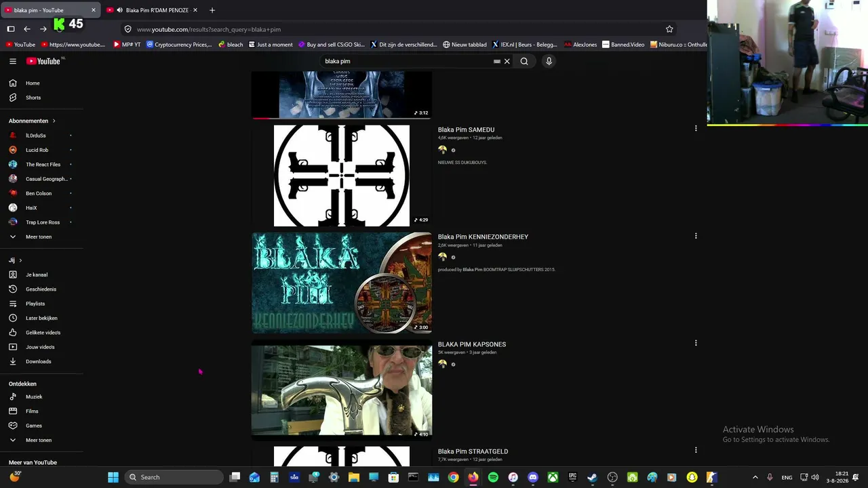Image resolution: width=868 pixels, height=488 pixels.
Task: Click the address bar URL field
Action: [400, 29]
